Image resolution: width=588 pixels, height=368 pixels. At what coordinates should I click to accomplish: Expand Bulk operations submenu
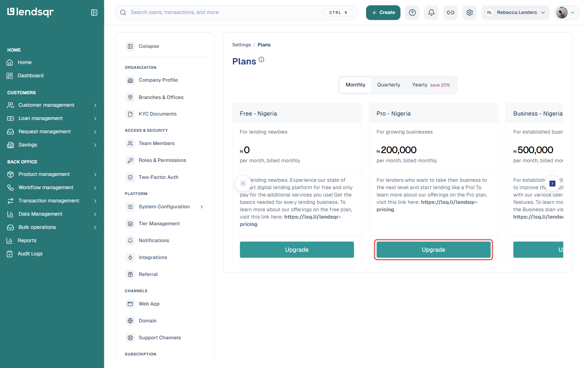click(95, 227)
